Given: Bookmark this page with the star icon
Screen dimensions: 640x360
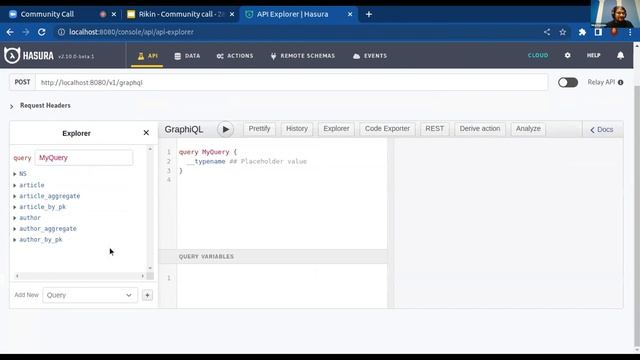Looking at the screenshot, I should click(563, 32).
